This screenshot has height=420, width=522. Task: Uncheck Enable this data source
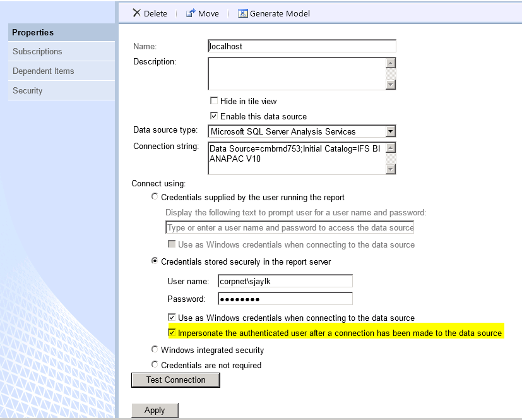click(214, 116)
